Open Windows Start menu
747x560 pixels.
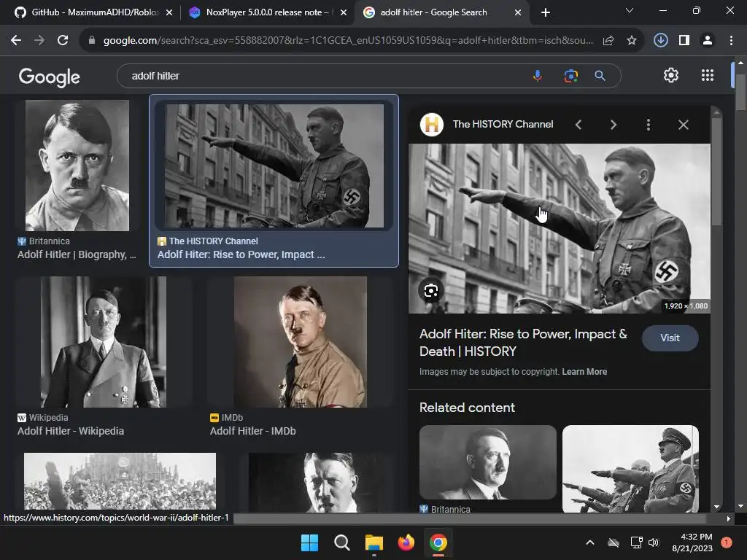click(x=309, y=542)
